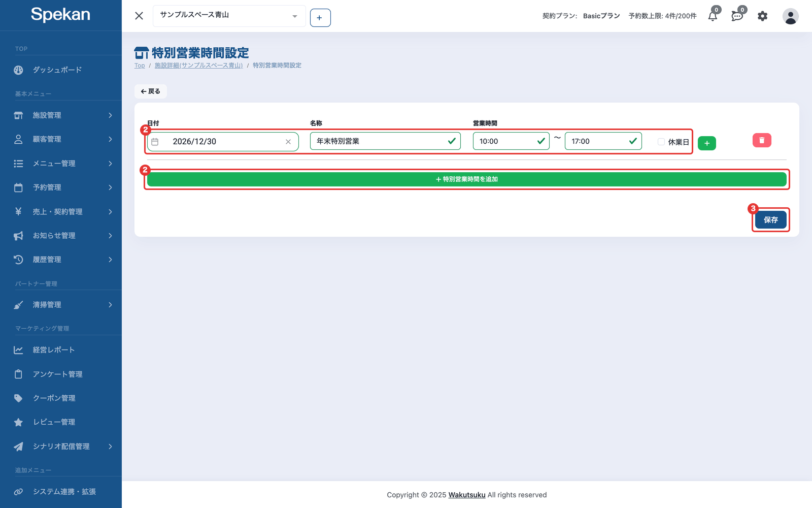Screen dimensions: 812x508
Task: Open システム連携・拡張 in the sidebar
Action: (61, 492)
